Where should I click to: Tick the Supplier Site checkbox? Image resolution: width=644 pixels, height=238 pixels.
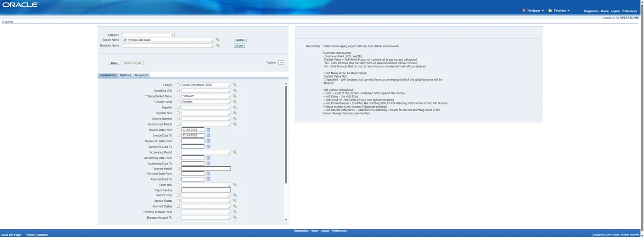tap(178, 113)
